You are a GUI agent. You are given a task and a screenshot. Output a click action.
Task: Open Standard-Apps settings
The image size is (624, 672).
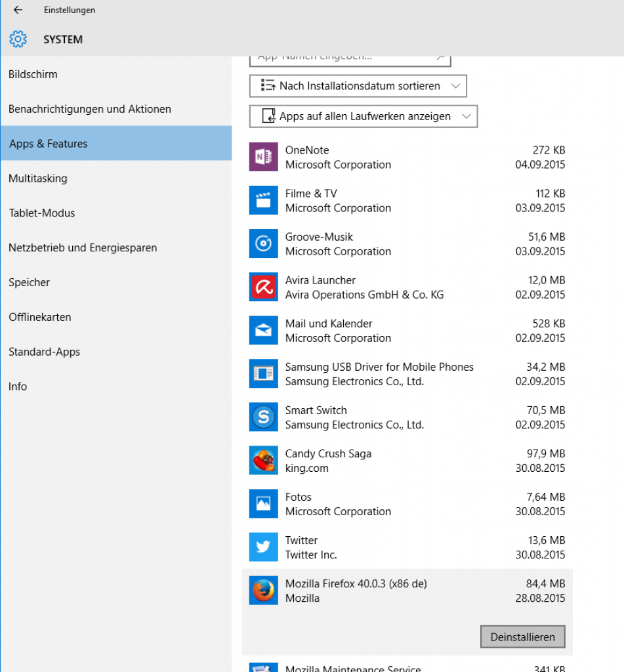pos(115,352)
